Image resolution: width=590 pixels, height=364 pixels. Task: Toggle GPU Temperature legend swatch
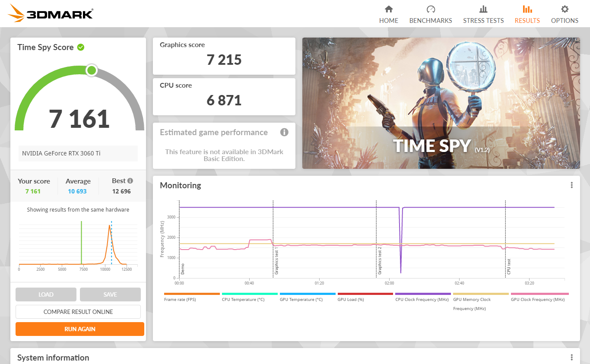(x=308, y=294)
